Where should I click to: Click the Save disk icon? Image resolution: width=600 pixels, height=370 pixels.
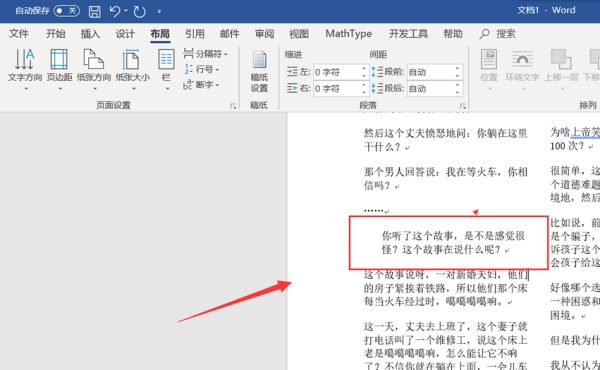point(95,11)
